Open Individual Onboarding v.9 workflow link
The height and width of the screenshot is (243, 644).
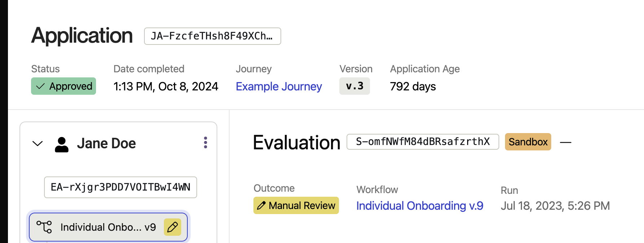(419, 206)
